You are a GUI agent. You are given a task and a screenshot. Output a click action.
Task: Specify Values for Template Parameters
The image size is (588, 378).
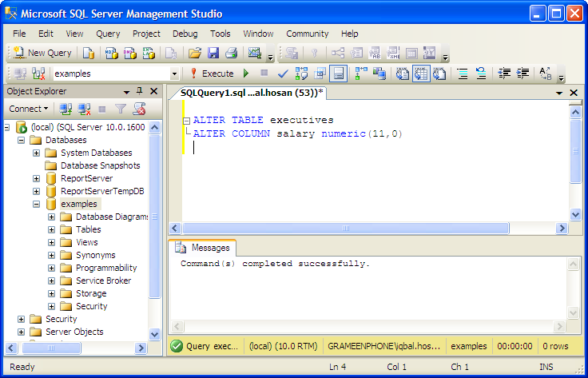click(x=545, y=74)
